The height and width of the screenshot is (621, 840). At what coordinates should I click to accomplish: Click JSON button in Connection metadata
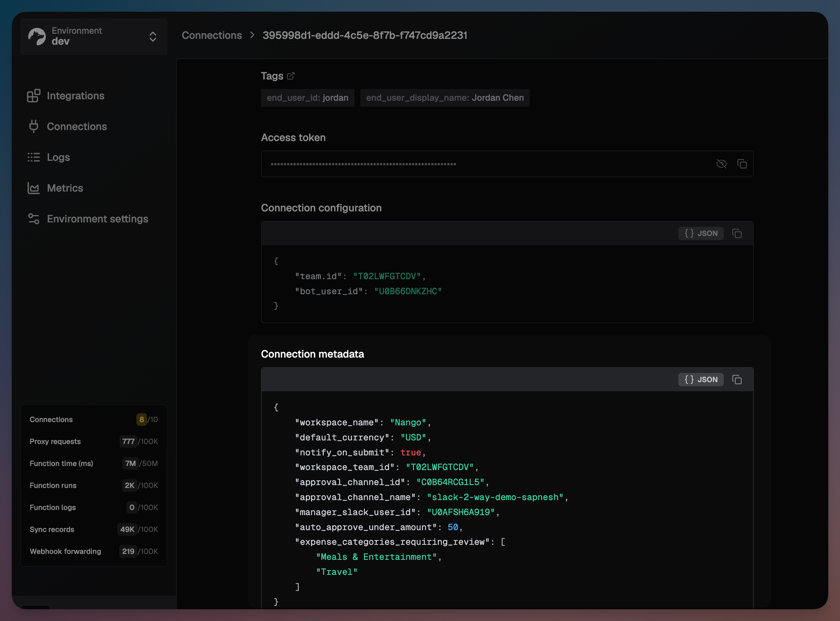(701, 380)
